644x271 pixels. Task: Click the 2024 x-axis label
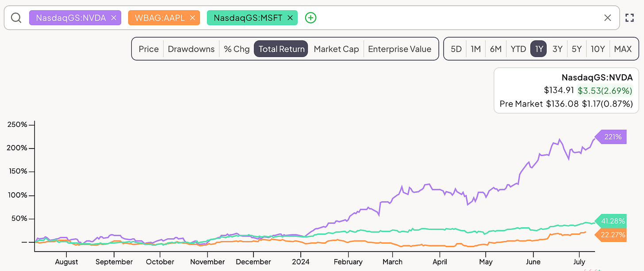tap(301, 262)
